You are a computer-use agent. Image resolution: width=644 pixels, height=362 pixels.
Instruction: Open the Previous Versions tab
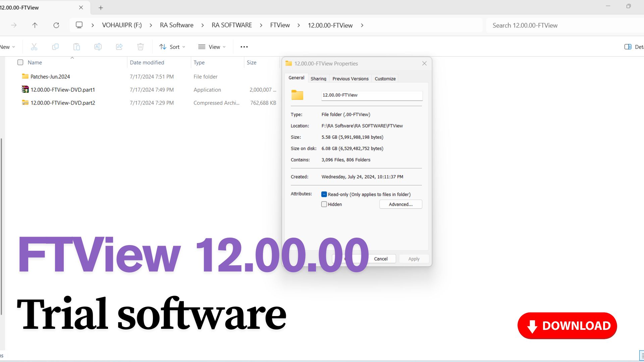pos(350,78)
